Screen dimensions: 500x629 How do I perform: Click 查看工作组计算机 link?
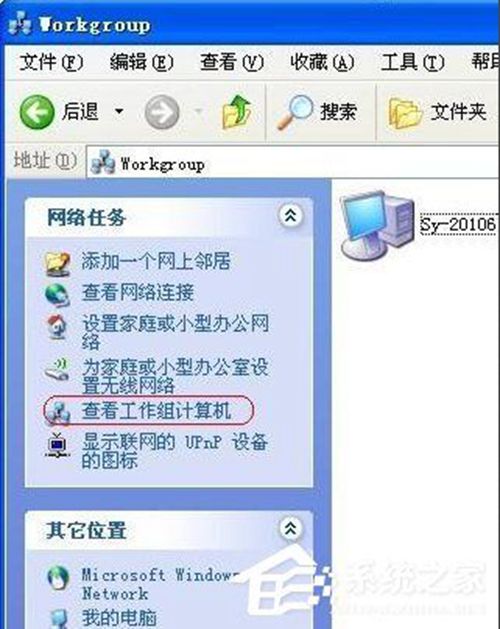click(x=157, y=411)
